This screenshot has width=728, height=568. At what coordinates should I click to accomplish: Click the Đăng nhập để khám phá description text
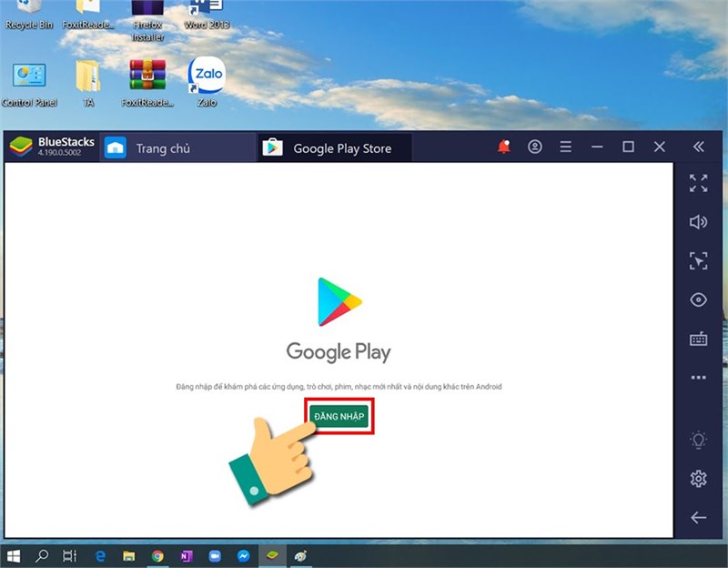pyautogui.click(x=339, y=387)
